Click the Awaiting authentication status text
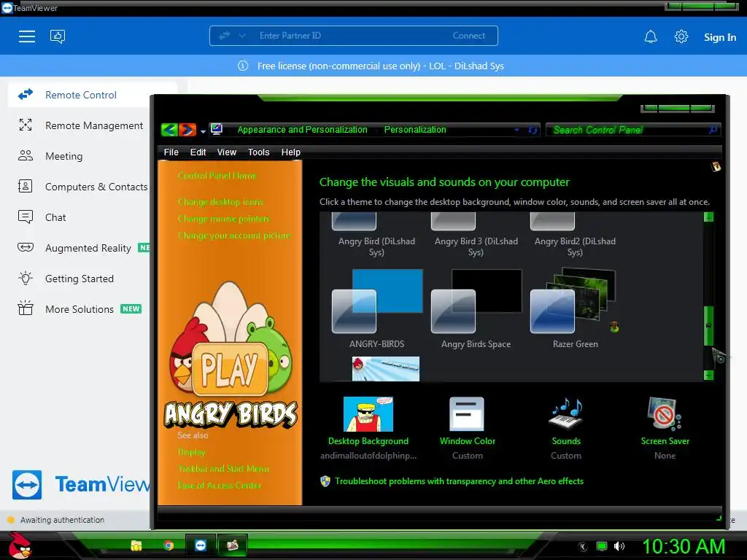 (x=63, y=520)
